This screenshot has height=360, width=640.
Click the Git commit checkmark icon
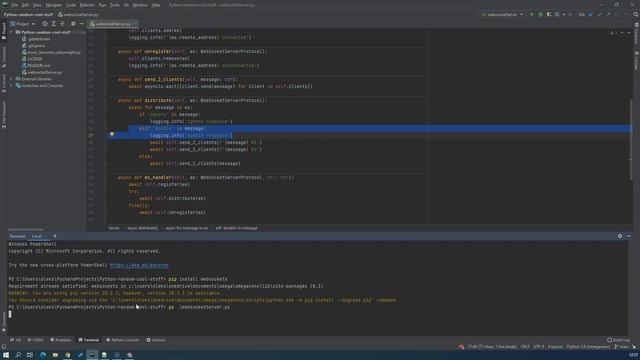pos(600,15)
